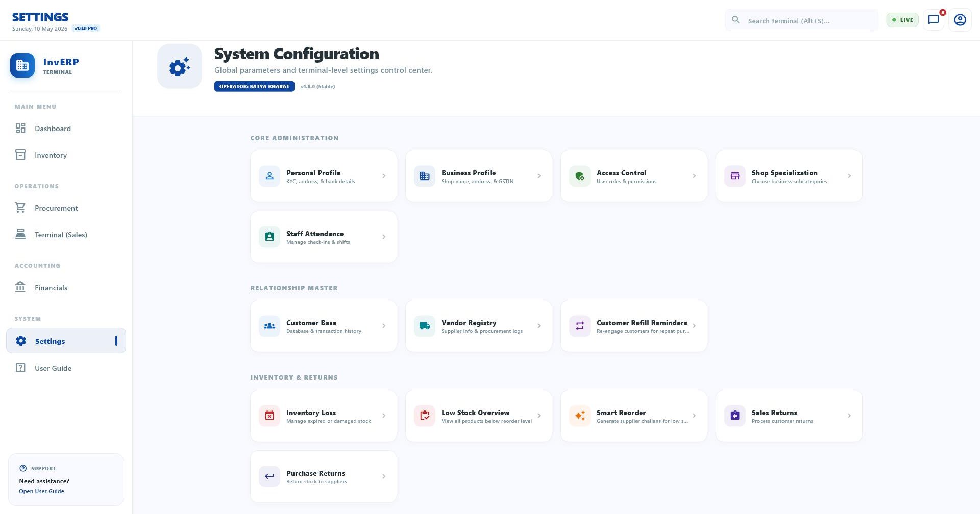Expand Vendor Registry via its chevron
Screen dimensions: 980x514
tap(539, 326)
